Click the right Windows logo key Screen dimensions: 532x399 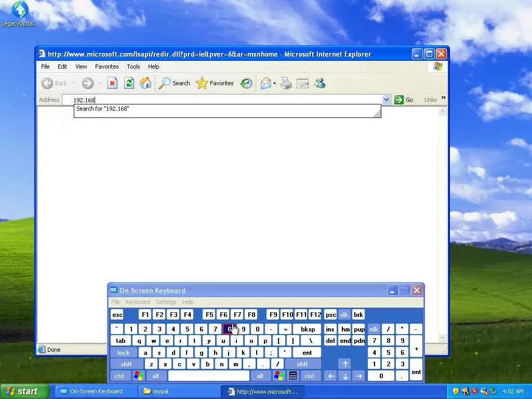click(279, 376)
